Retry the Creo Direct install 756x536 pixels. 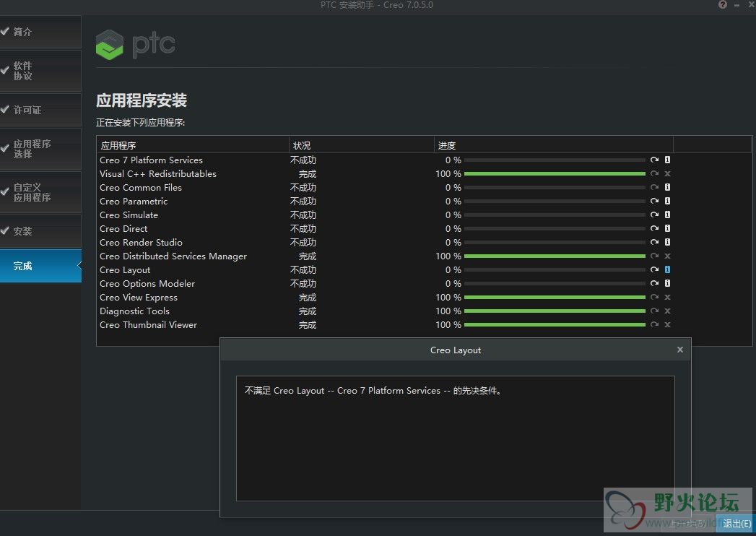tap(654, 229)
